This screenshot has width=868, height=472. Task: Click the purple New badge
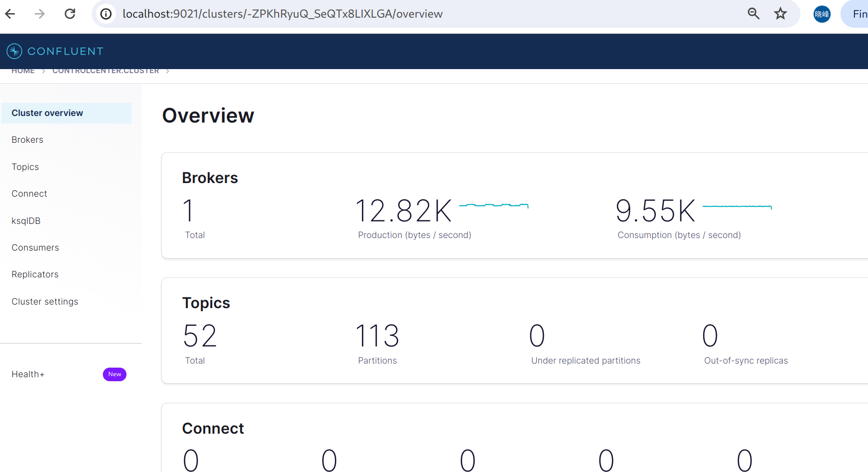pyautogui.click(x=114, y=374)
